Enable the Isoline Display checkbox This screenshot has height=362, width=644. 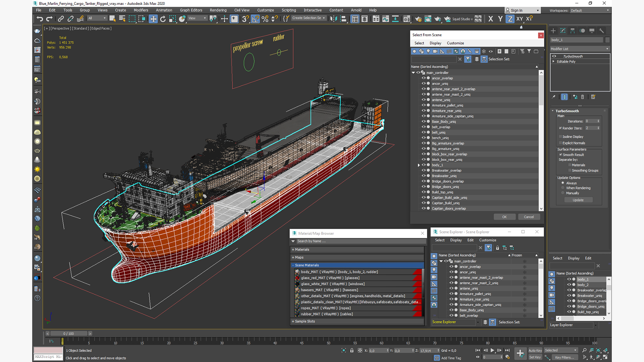560,136
